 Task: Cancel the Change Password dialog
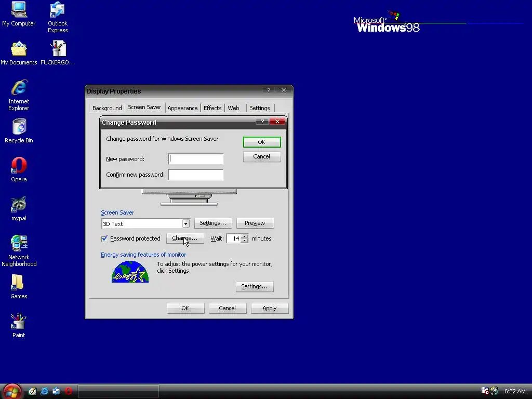point(262,156)
